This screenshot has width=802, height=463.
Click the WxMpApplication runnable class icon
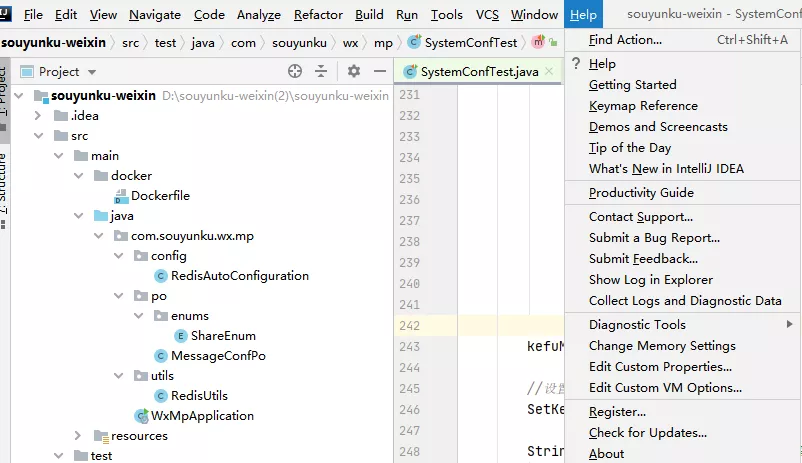(x=141, y=416)
